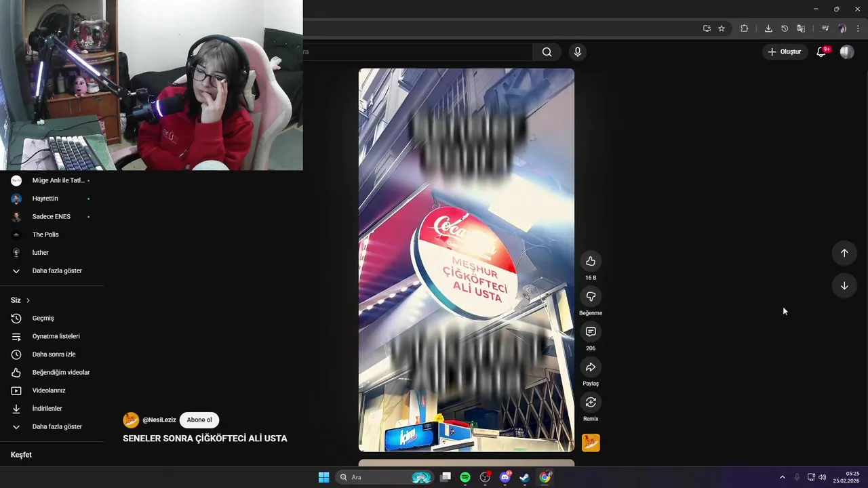868x488 pixels.
Task: Click the Short title SENELER SONRA ÇİĞKÖFTECİ ALİ USTA
Action: [x=205, y=439]
